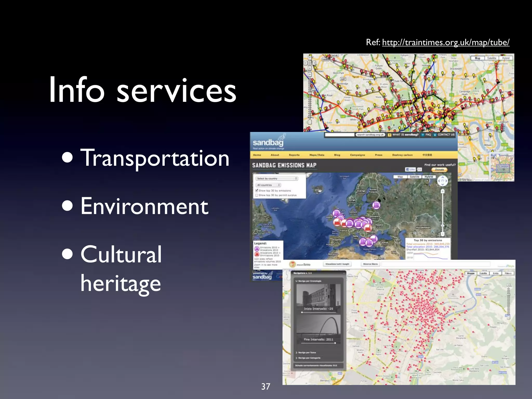Zoom in with tube map plus button
The width and height of the screenshot is (532, 399).
(310, 74)
